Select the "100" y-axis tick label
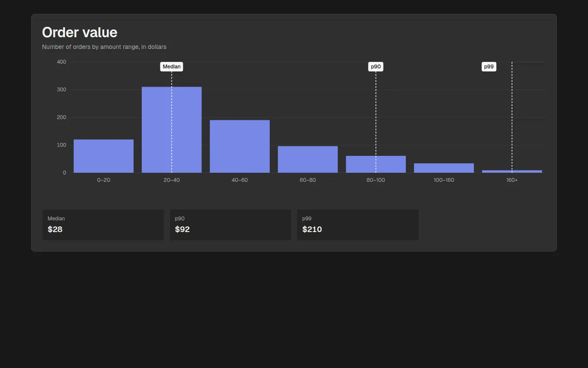Viewport: 588px width, 368px height. [61, 145]
